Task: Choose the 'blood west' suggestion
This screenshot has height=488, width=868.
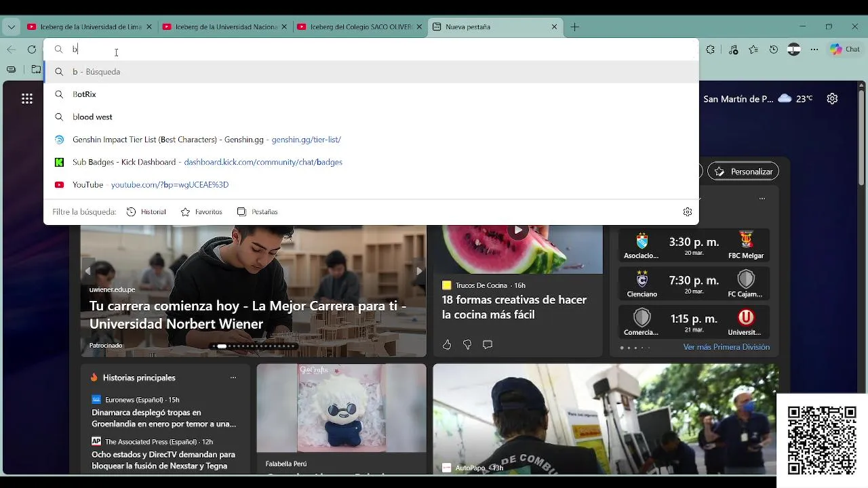Action: (371, 117)
